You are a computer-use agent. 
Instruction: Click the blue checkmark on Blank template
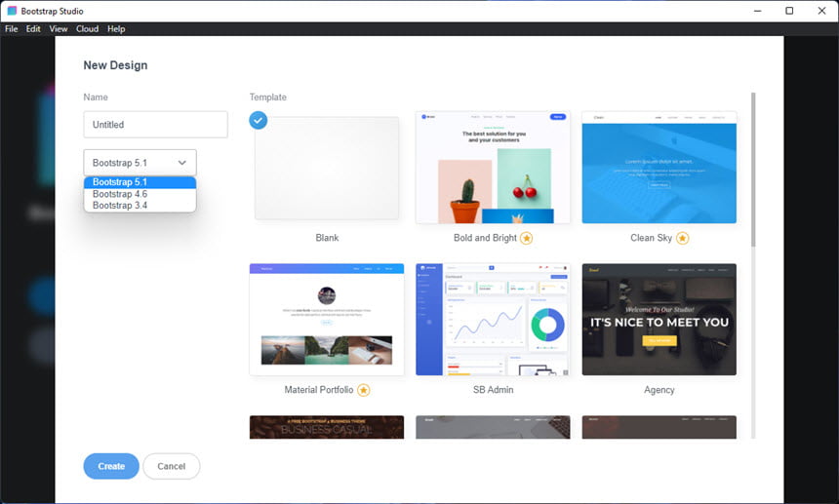click(x=259, y=120)
